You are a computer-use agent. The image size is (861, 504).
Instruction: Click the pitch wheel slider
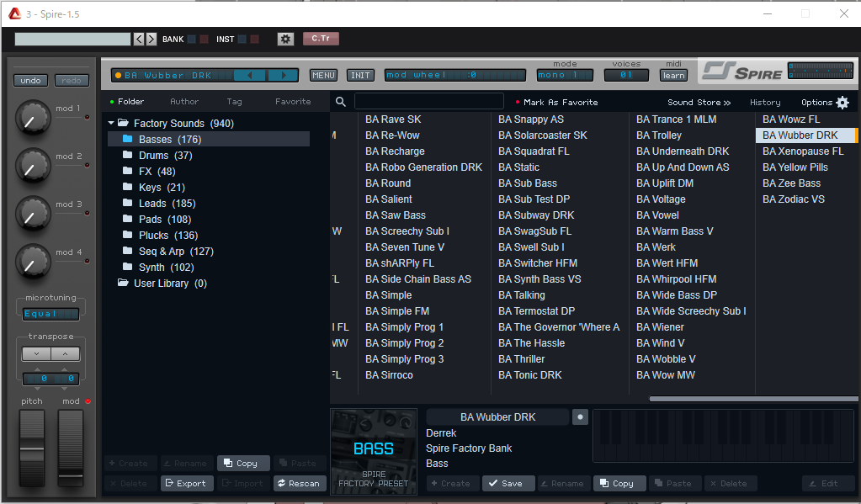tap(32, 448)
